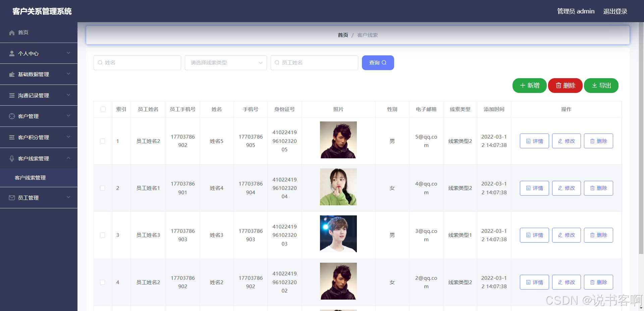Viewport: 644px width, 311px height.
Task: Check the checkbox for row 1 (姓名5)
Action: [x=103, y=141]
